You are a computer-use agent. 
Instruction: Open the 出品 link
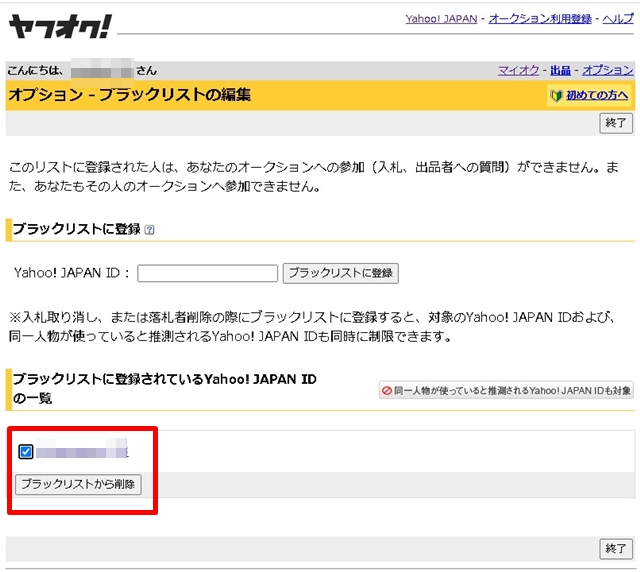pyautogui.click(x=560, y=70)
